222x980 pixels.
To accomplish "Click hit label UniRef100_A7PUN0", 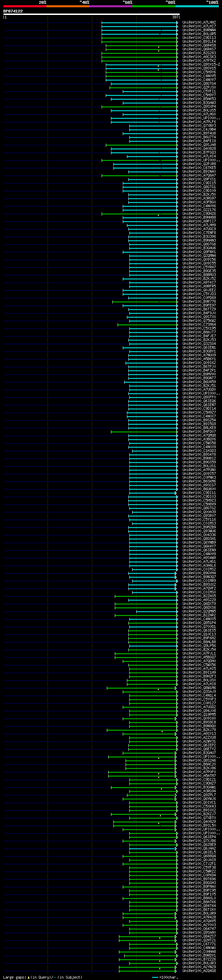I will click(x=199, y=470).
